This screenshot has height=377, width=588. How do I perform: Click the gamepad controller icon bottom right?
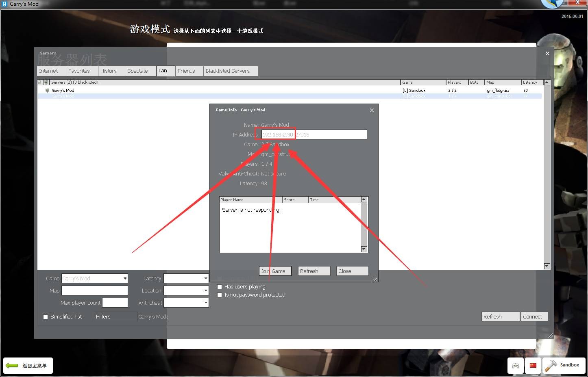pyautogui.click(x=515, y=366)
